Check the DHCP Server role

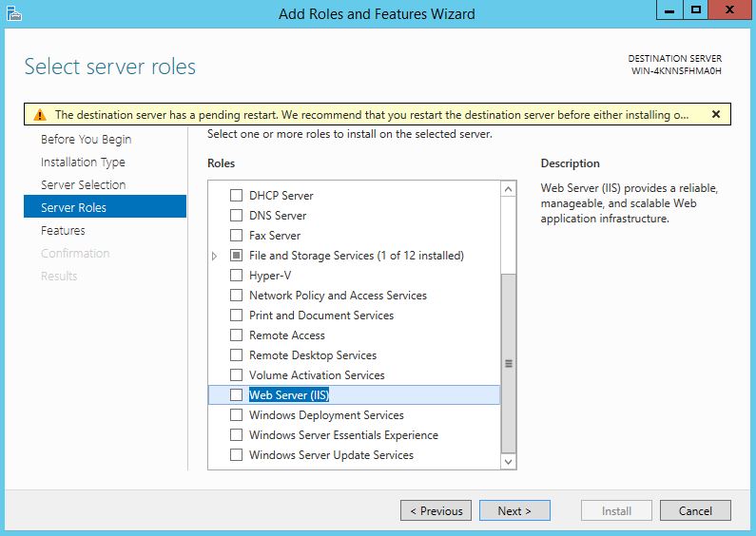pos(236,195)
